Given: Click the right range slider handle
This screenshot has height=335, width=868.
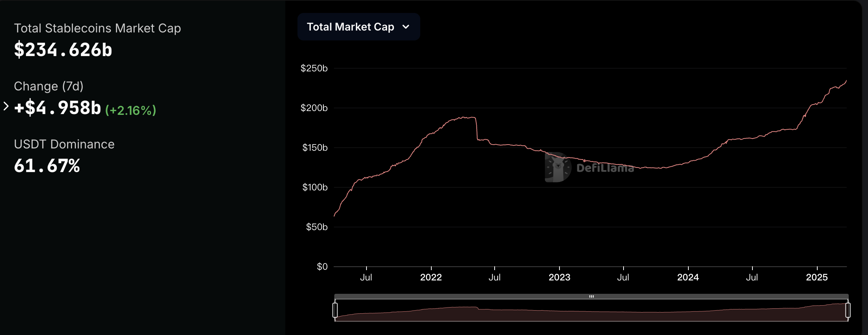Looking at the screenshot, I should coord(848,310).
